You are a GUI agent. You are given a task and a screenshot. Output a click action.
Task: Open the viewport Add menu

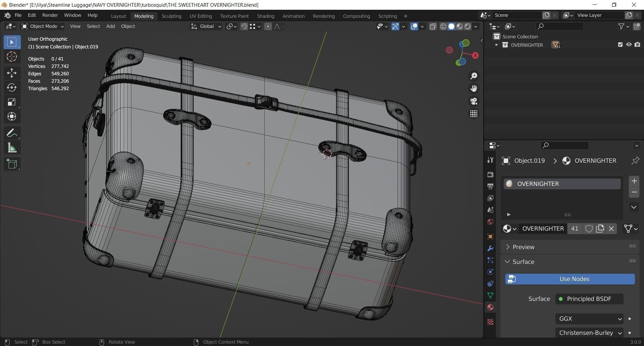click(x=110, y=26)
